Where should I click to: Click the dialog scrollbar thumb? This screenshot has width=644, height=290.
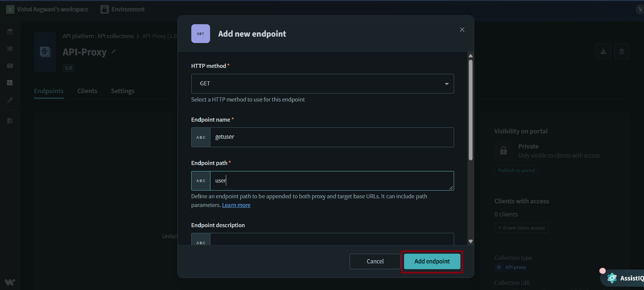point(470,110)
